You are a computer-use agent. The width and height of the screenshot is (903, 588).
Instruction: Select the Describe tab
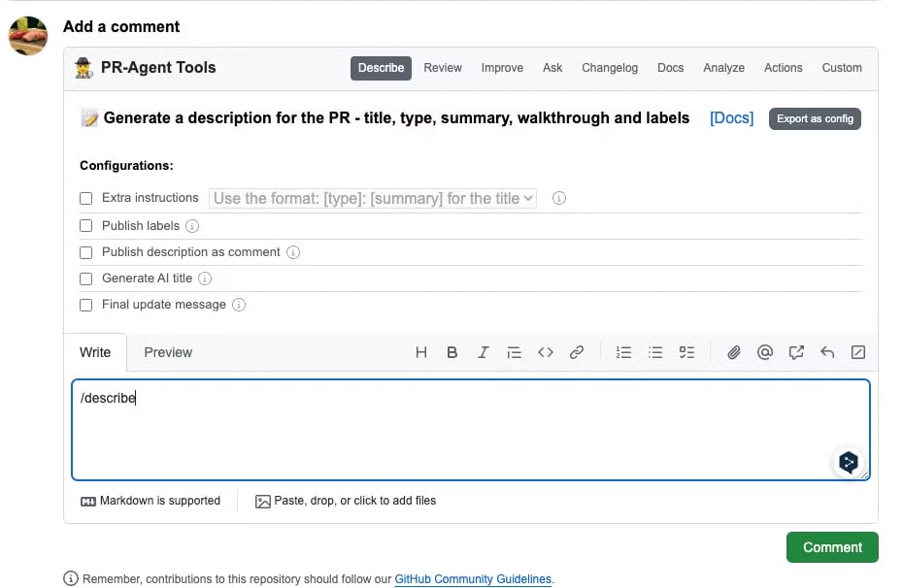pyautogui.click(x=381, y=68)
